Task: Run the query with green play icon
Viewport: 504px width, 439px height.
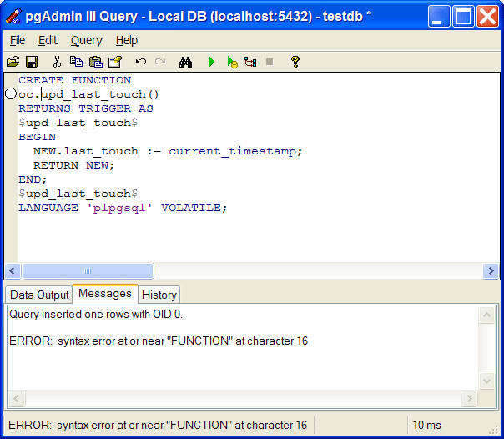Action: pos(212,62)
